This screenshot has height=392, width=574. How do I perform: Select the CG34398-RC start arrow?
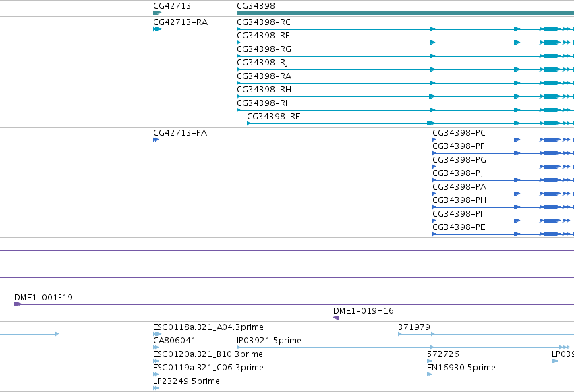tap(239, 29)
